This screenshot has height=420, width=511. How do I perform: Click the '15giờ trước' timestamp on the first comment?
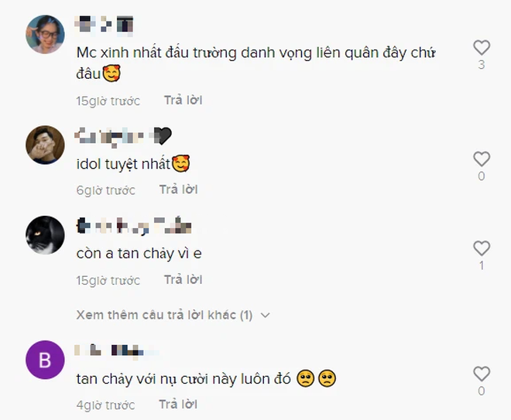108,101
